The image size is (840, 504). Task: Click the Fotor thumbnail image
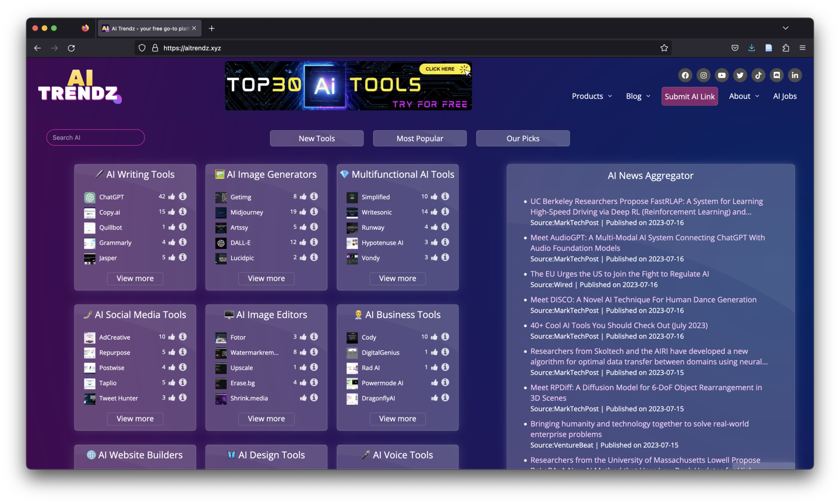[221, 338]
